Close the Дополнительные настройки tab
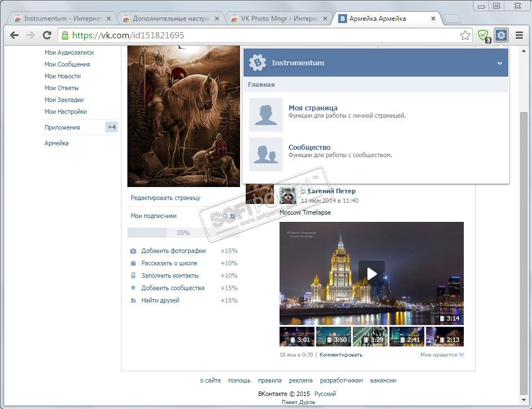This screenshot has width=532, height=409. click(217, 19)
